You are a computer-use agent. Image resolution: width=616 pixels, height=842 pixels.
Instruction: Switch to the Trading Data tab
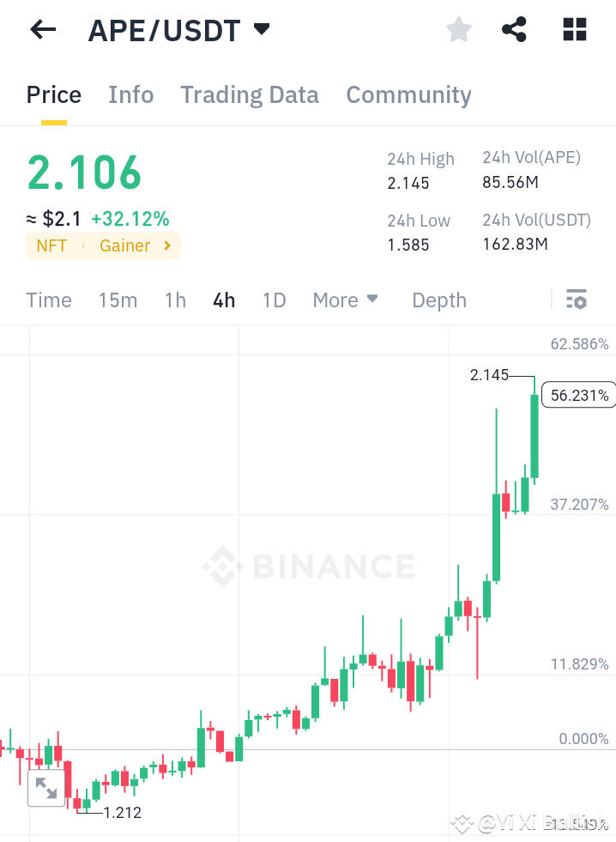tap(249, 94)
